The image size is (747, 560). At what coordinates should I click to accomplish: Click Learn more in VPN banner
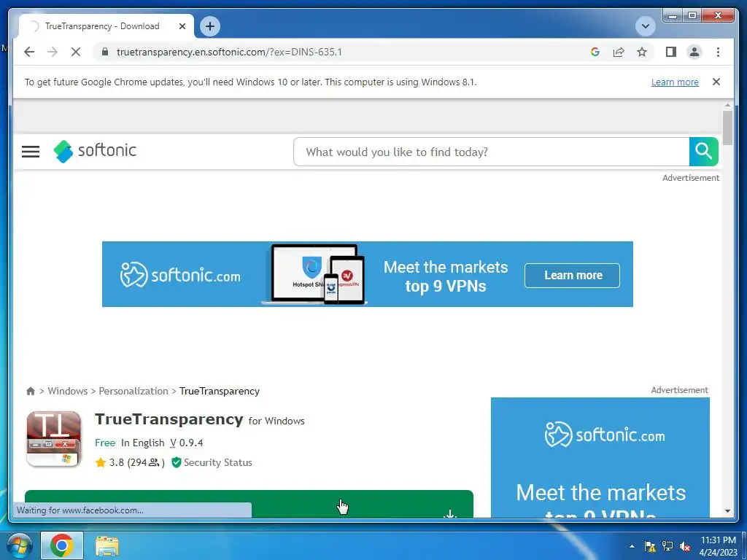(x=572, y=275)
